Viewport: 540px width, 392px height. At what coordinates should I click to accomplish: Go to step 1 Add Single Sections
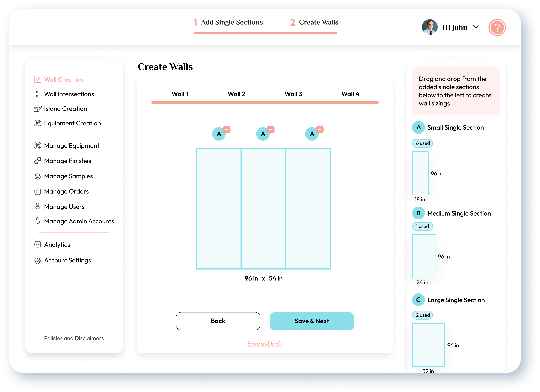pos(228,22)
